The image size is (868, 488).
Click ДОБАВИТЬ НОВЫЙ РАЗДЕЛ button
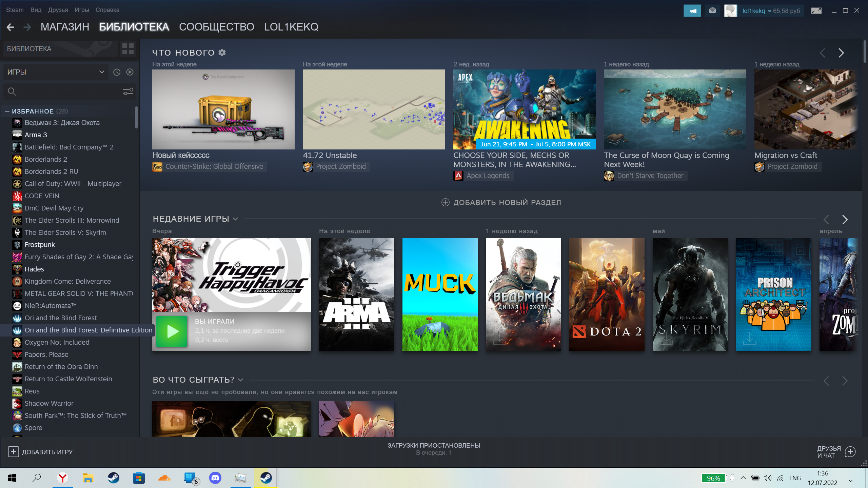click(x=501, y=202)
